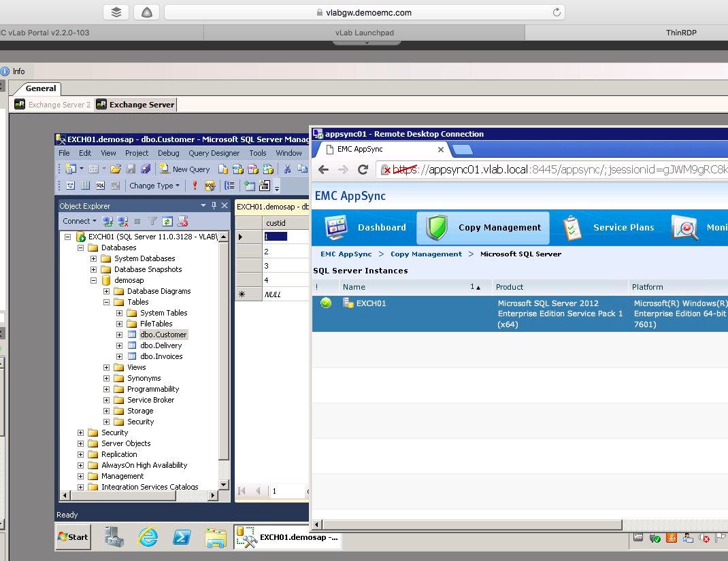Go to Dashboard in EMC AppSync
This screenshot has width=728, height=561.
click(x=365, y=227)
